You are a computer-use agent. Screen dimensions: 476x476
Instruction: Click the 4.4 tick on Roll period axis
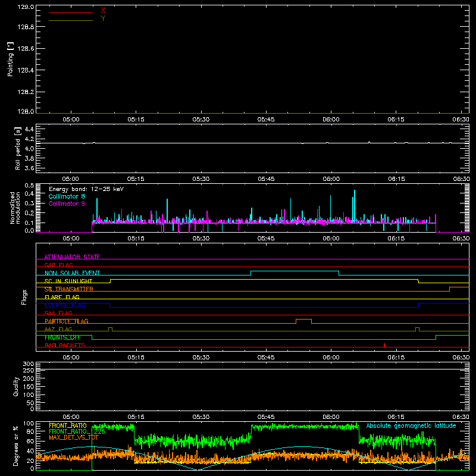click(x=29, y=129)
